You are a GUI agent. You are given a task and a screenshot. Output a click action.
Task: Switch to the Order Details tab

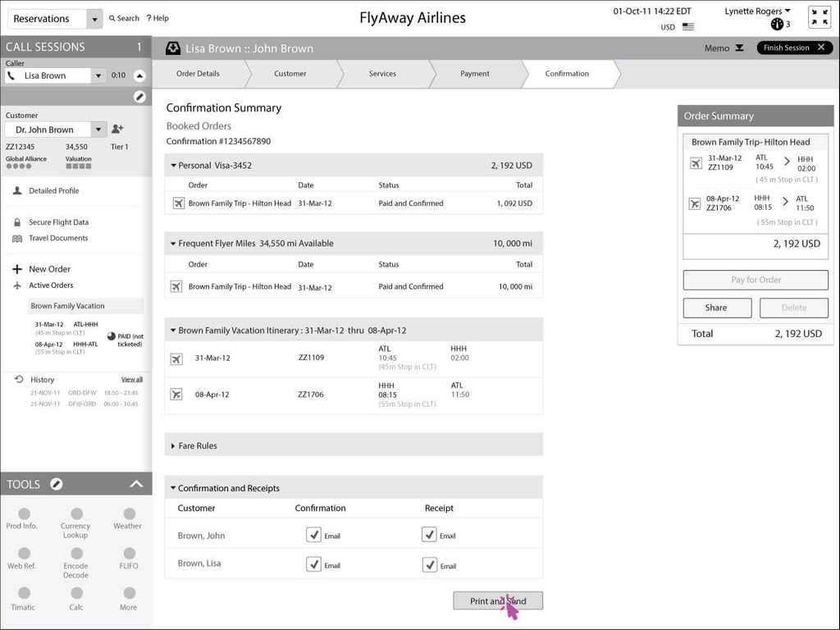click(198, 74)
